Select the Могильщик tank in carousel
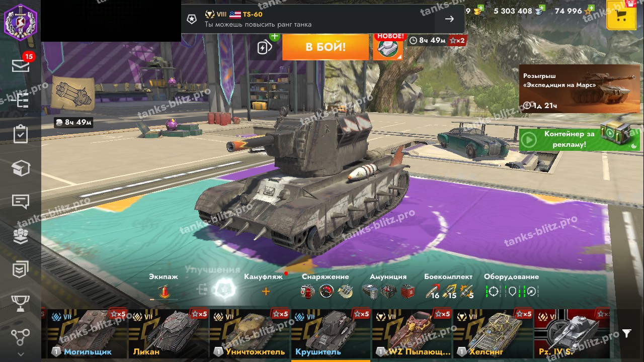The width and height of the screenshot is (644, 362). coord(88,334)
